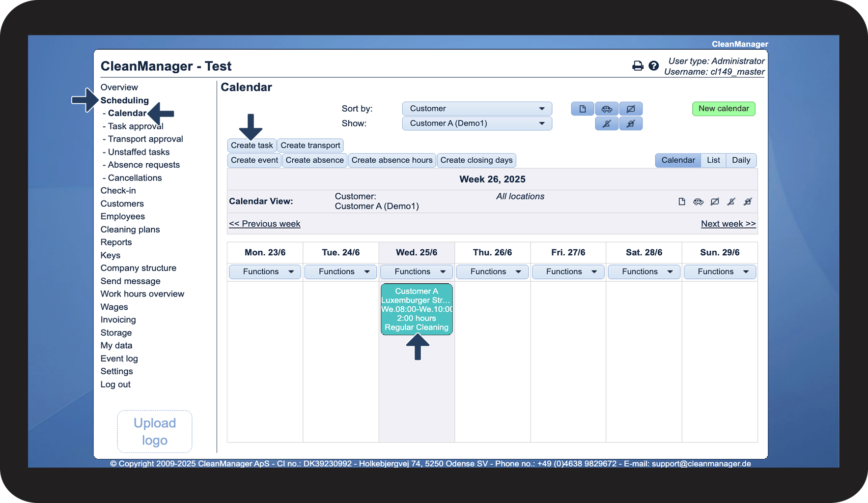Toggle the blue crossed-out house filter button

click(631, 124)
